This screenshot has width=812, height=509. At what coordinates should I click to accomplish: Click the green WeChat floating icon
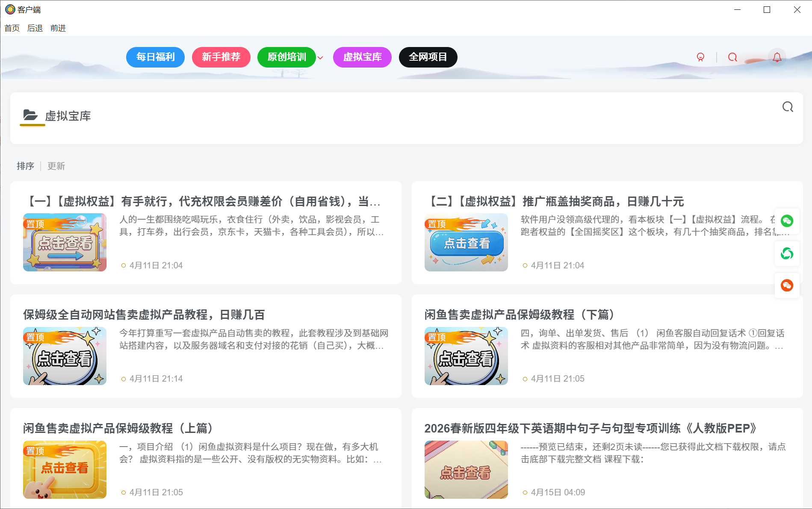coord(787,221)
